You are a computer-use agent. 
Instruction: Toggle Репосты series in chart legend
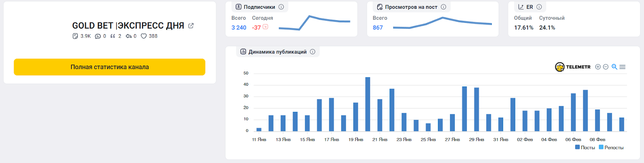tap(611, 147)
